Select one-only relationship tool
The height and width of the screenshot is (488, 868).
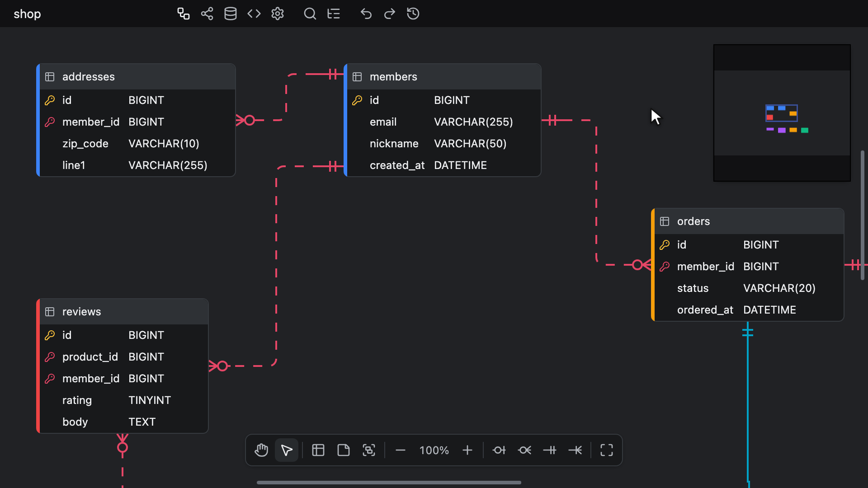pos(550,450)
